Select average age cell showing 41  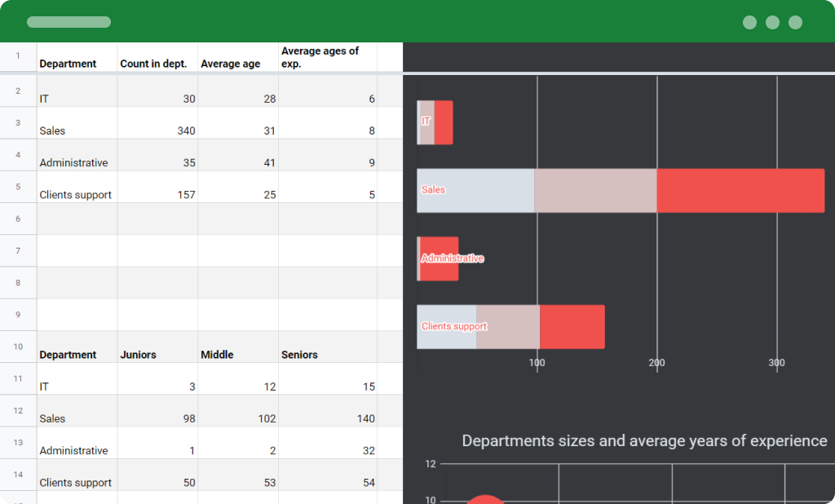click(238, 155)
